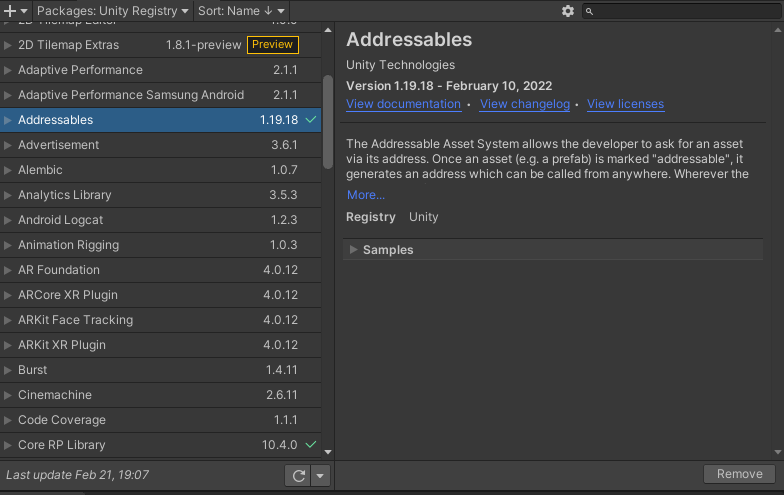Select Core RP Library package
Screen dimensions: 784x495
160,445
